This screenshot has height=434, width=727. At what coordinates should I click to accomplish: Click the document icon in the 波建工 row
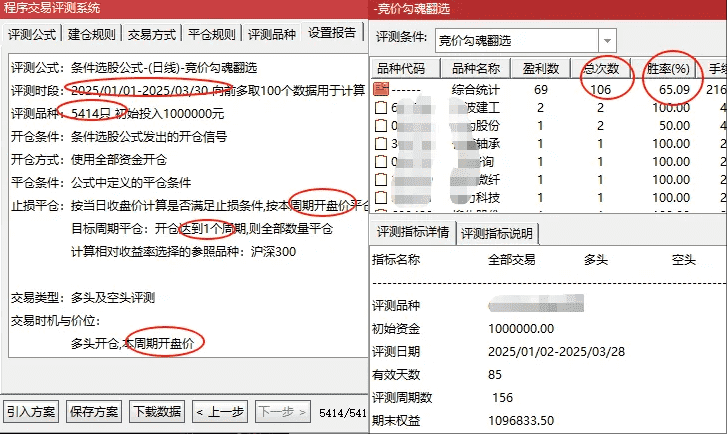380,108
